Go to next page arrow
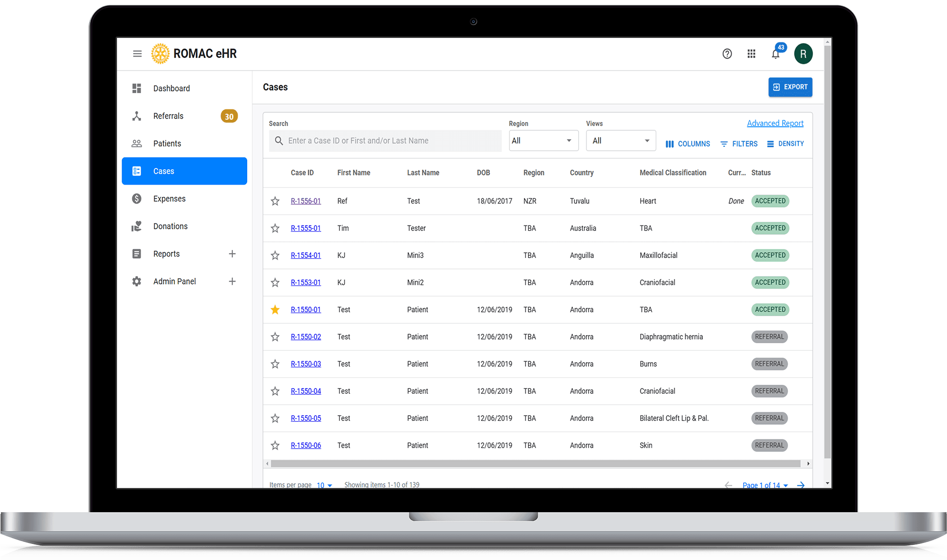The image size is (947, 560). pos(801,485)
